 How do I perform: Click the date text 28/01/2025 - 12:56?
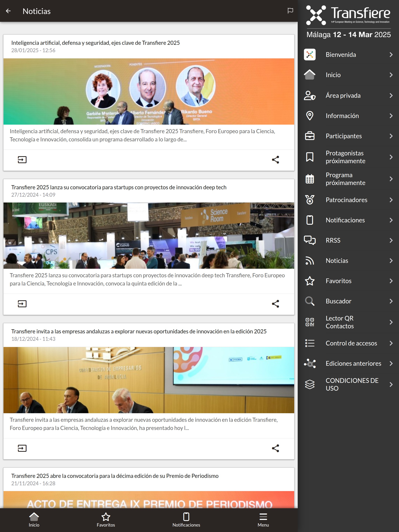(x=33, y=50)
